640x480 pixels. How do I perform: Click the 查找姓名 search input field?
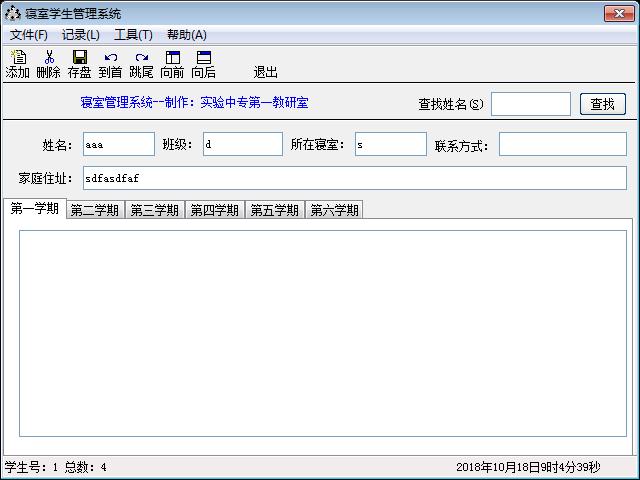pyautogui.click(x=530, y=104)
